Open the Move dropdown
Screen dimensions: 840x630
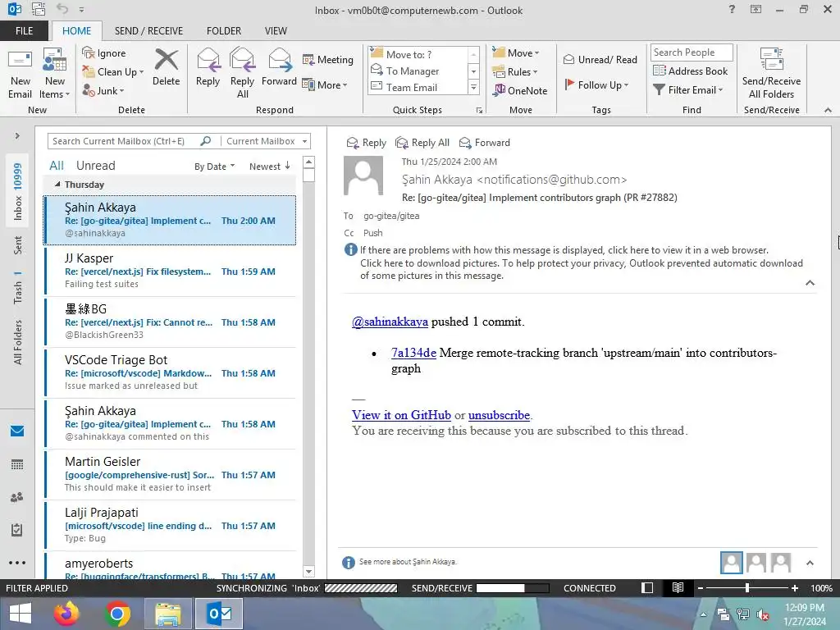pyautogui.click(x=516, y=53)
